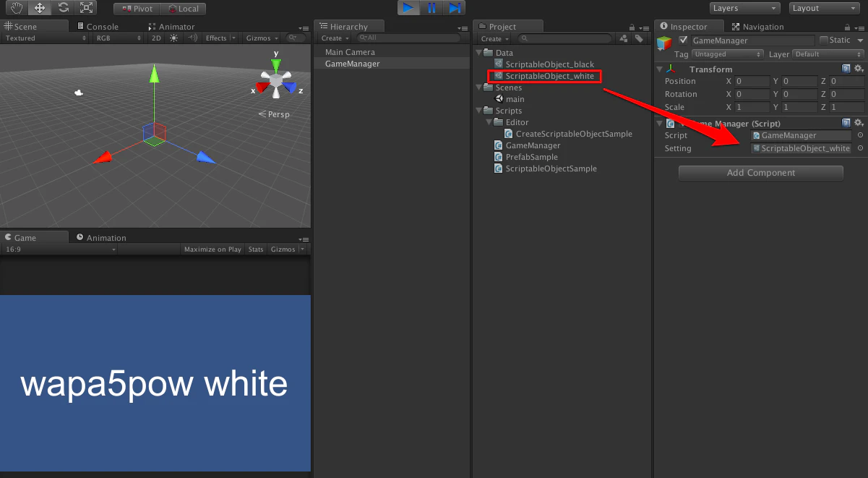Click the Project search-by-label tag icon
Viewport: 868px width, 478px height.
(x=639, y=38)
